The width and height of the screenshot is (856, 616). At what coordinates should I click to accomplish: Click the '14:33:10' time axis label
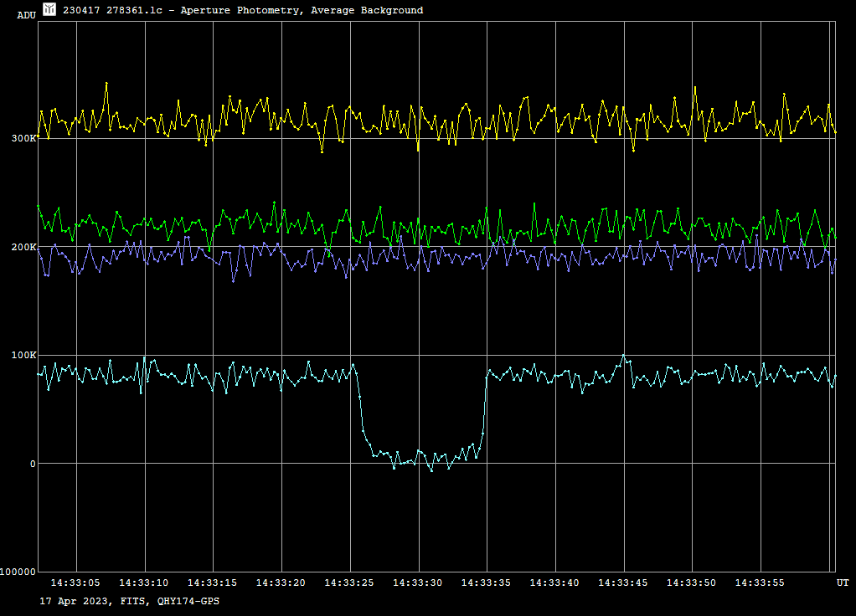[x=143, y=583]
